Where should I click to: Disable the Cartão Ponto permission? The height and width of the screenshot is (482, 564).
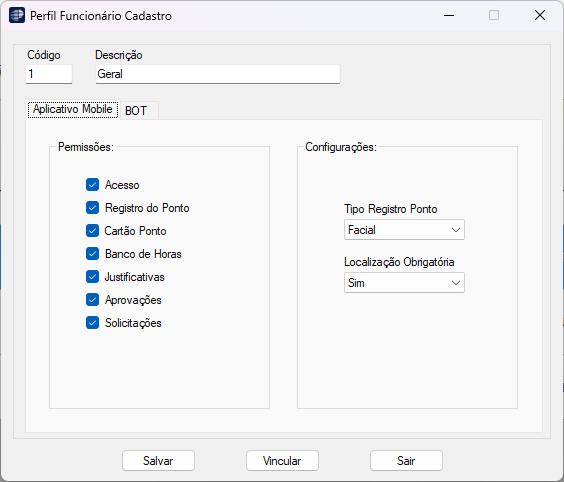coord(92,231)
